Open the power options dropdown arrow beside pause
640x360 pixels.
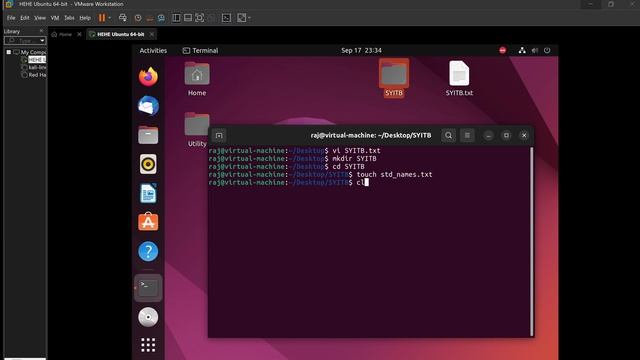[x=109, y=18]
